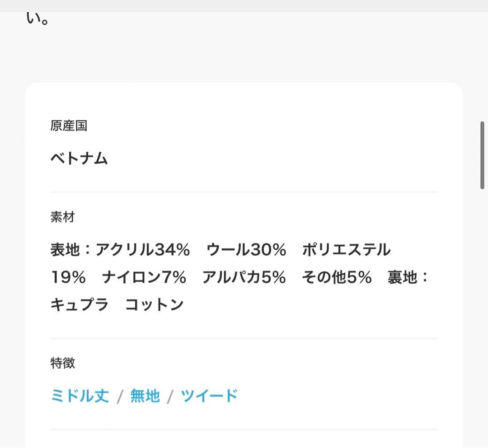Viewport: 488px width, 448px height.
Task: Open the ミドル丈 tag link
Action: [x=79, y=395]
